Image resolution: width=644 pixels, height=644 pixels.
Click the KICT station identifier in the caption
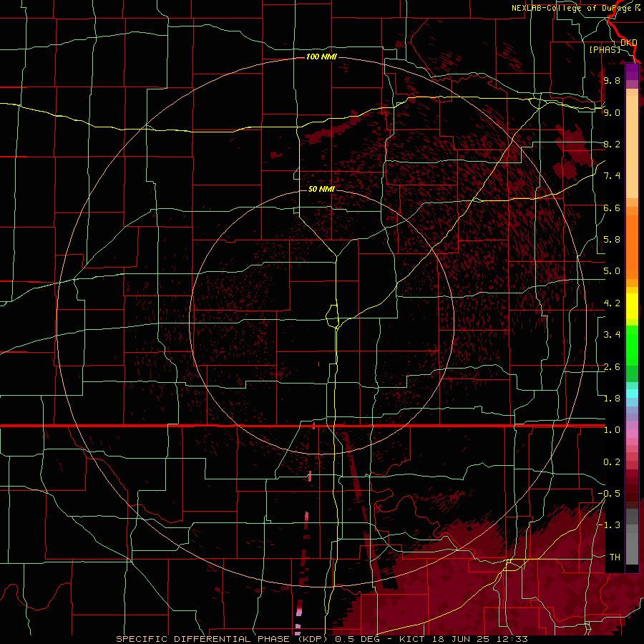(414, 639)
